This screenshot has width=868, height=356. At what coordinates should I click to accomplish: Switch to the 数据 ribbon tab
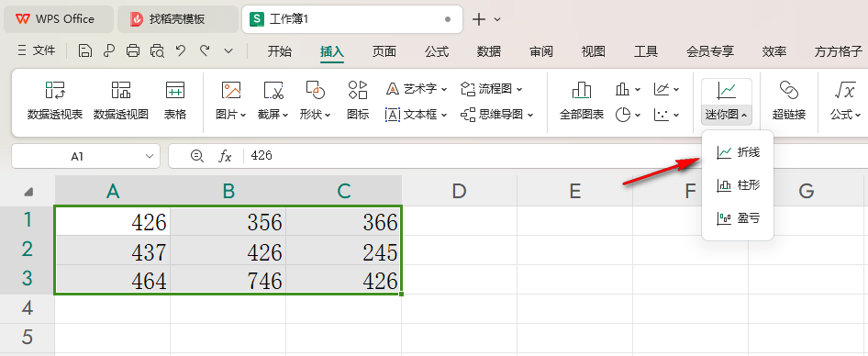(489, 52)
